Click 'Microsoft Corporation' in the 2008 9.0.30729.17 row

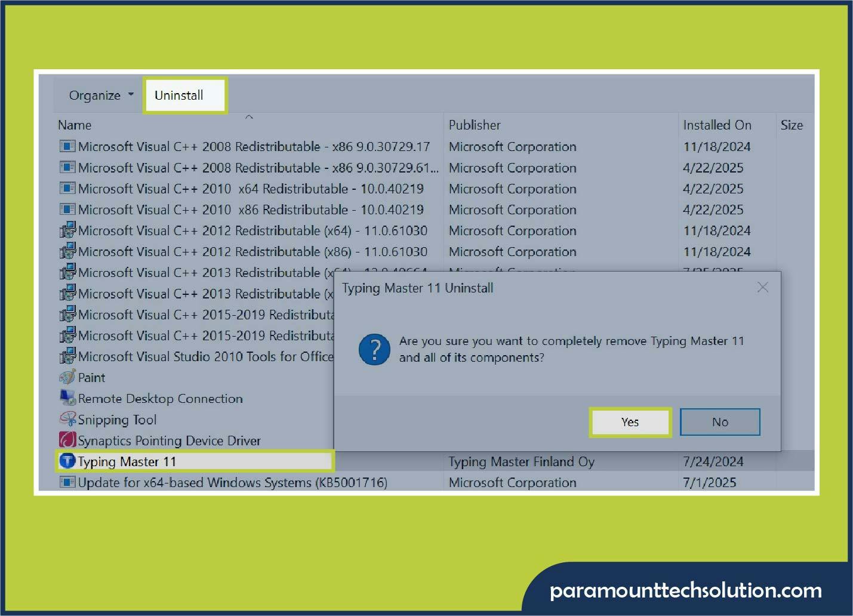pos(512,146)
